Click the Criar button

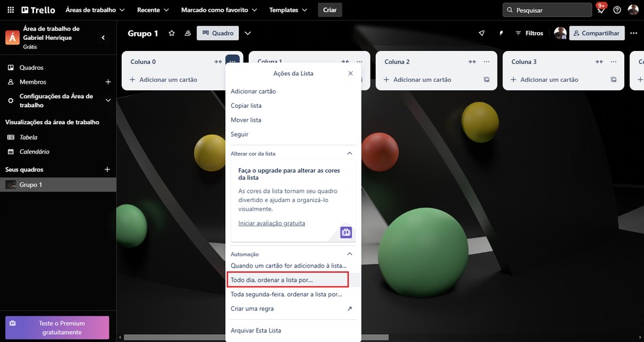[x=330, y=10]
